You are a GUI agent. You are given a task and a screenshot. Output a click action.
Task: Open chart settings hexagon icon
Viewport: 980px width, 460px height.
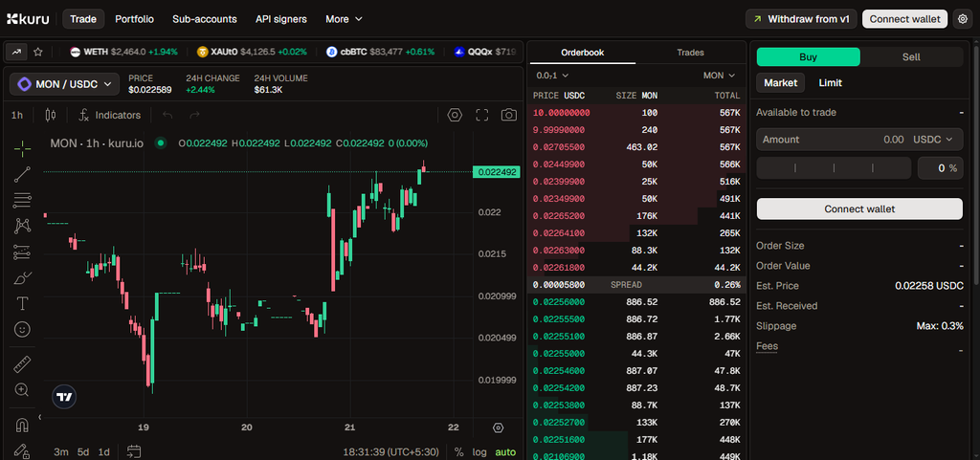point(455,115)
